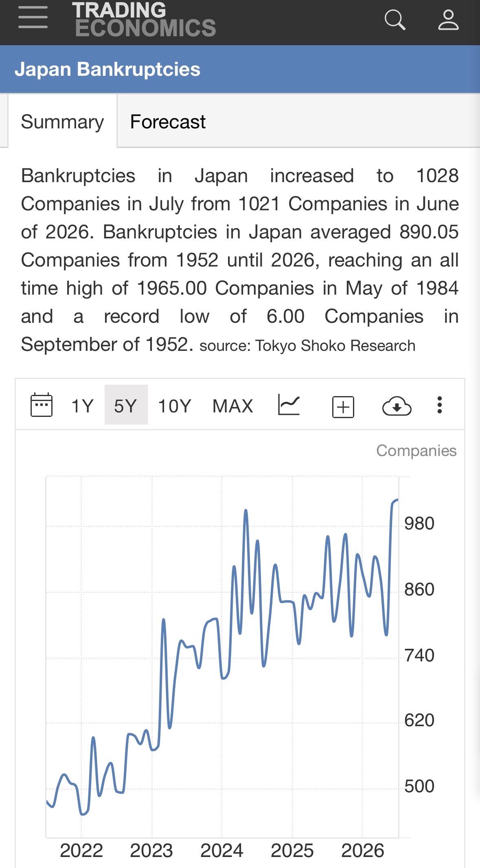
Task: Open the user account profile icon
Action: click(x=448, y=20)
